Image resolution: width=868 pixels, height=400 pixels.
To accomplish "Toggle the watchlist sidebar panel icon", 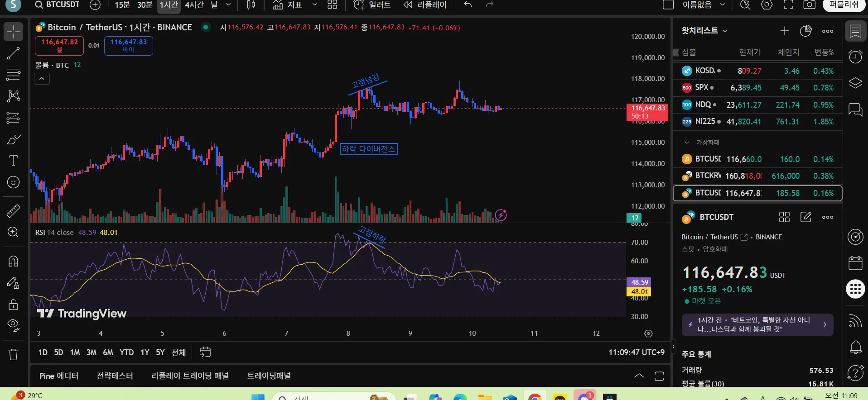I will (855, 31).
